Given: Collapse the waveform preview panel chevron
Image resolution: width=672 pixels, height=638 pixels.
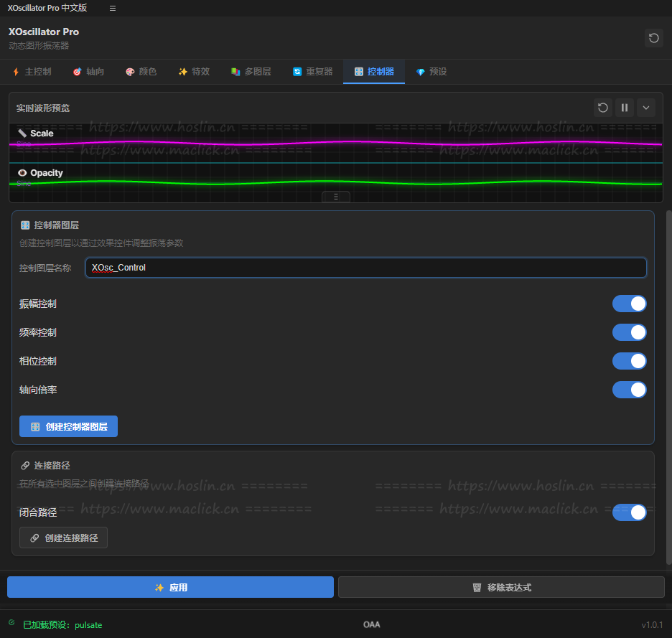Looking at the screenshot, I should coord(646,108).
